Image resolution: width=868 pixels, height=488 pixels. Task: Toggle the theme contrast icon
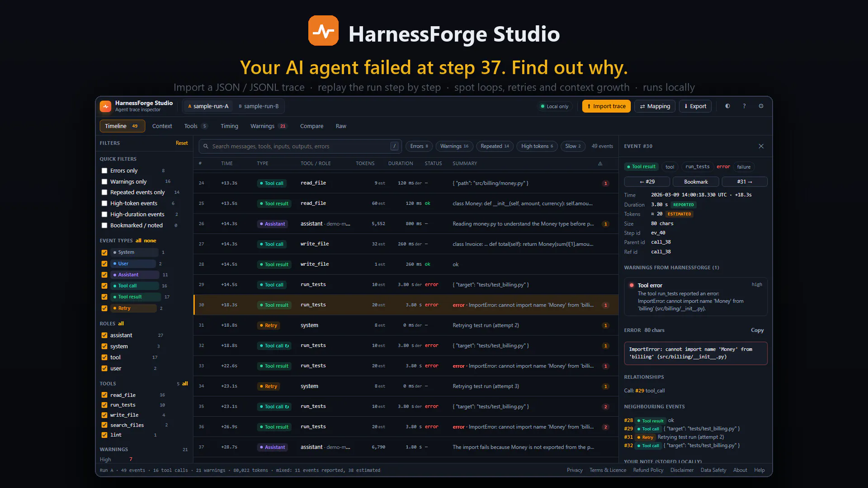(727, 106)
